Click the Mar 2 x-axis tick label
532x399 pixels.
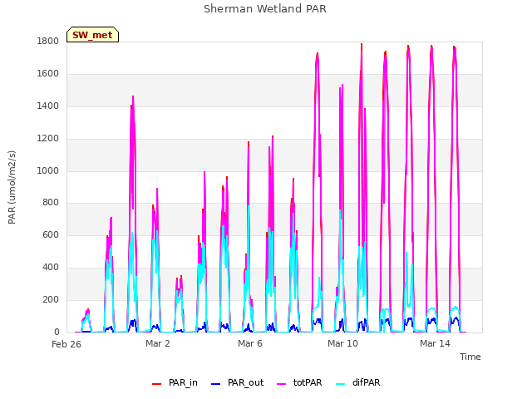click(x=158, y=343)
